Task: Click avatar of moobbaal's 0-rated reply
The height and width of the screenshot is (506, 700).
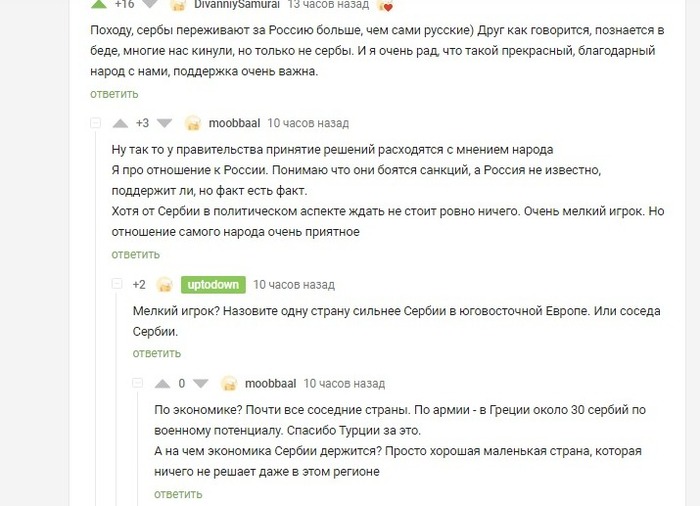Action: point(229,383)
